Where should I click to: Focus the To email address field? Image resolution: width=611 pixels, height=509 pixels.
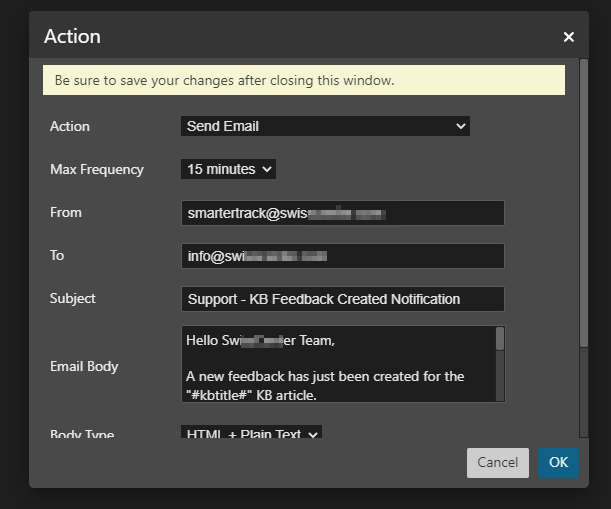click(342, 256)
